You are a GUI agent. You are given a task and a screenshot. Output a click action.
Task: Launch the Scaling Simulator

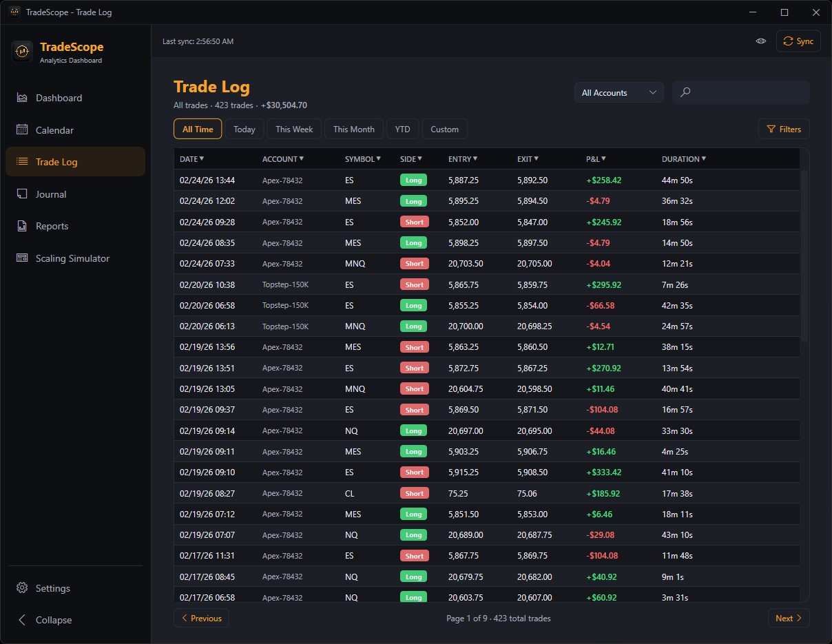tap(72, 258)
